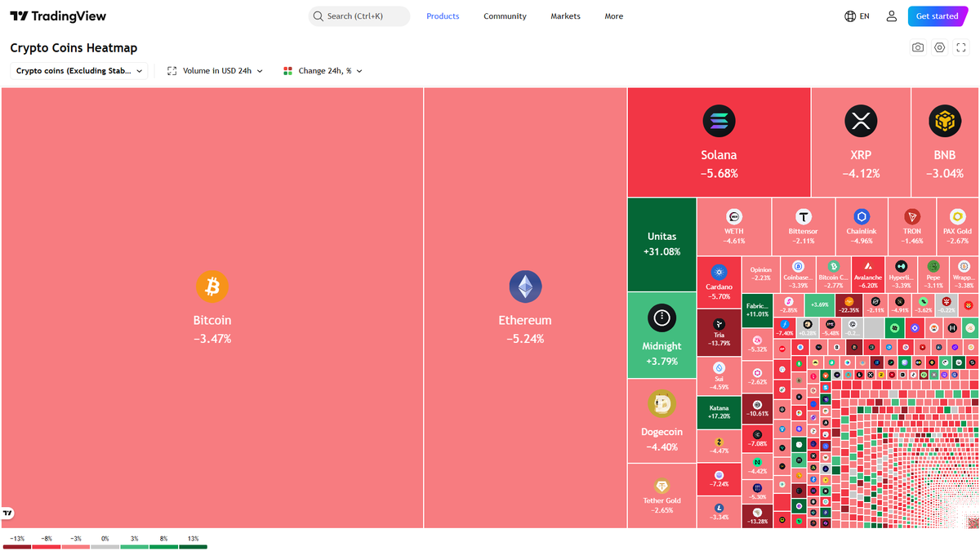Click the −7.24% tile

tap(719, 480)
